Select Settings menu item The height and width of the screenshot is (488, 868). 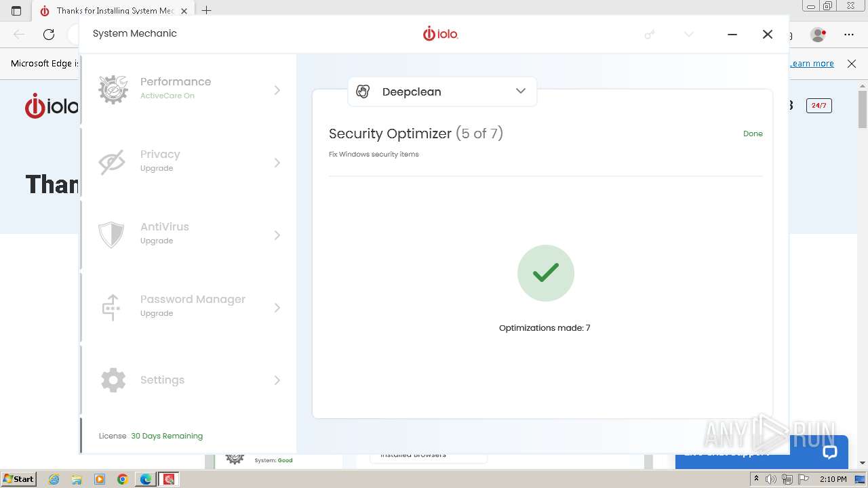tap(189, 380)
